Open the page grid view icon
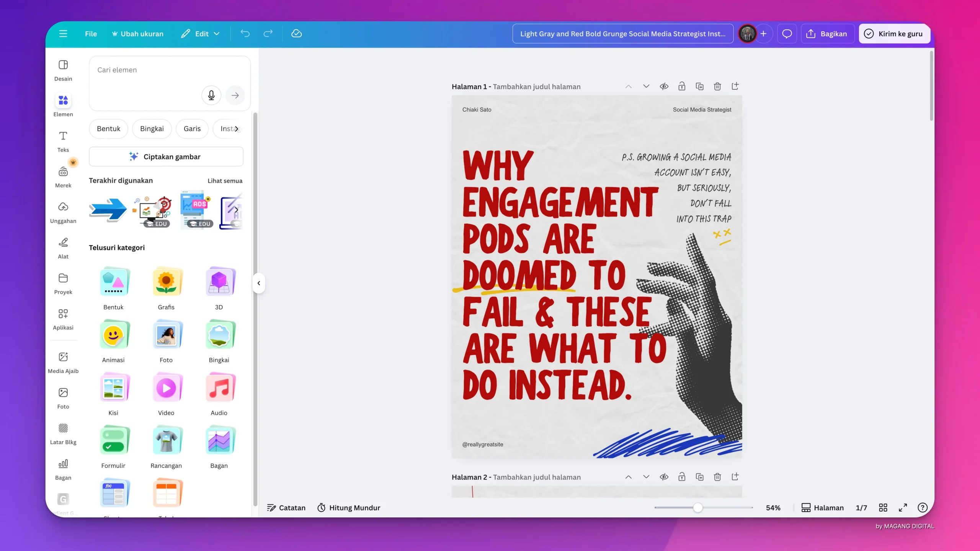The height and width of the screenshot is (551, 980). tap(883, 507)
